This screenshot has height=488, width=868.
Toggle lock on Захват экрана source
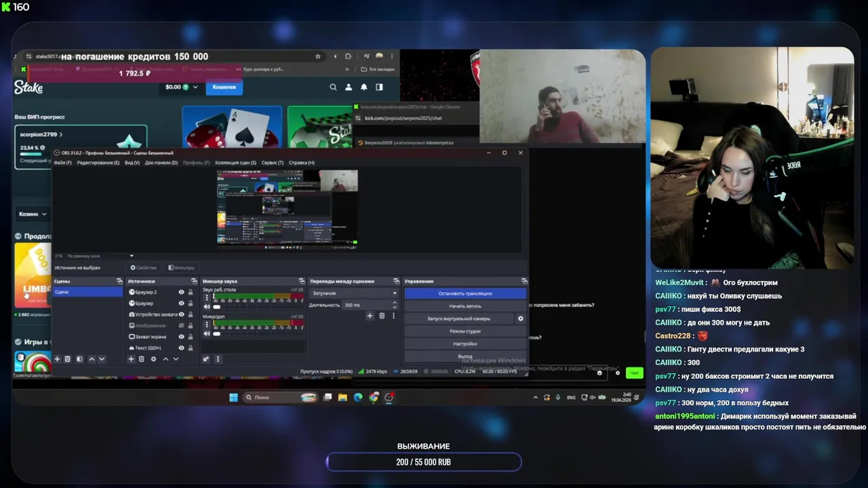click(190, 336)
